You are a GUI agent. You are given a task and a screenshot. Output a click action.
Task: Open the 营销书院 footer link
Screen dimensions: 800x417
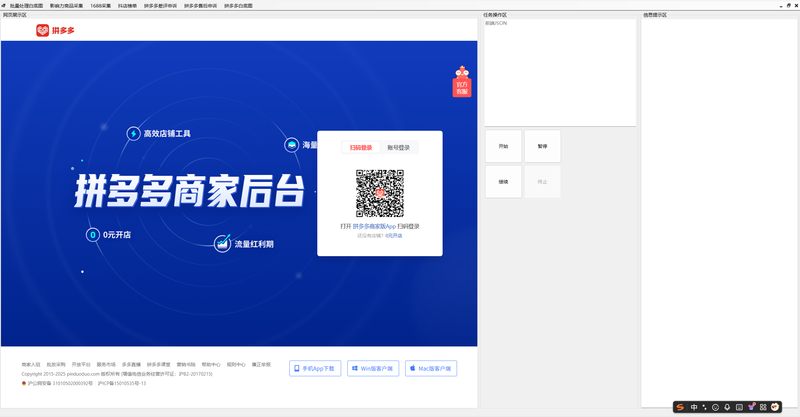point(186,364)
